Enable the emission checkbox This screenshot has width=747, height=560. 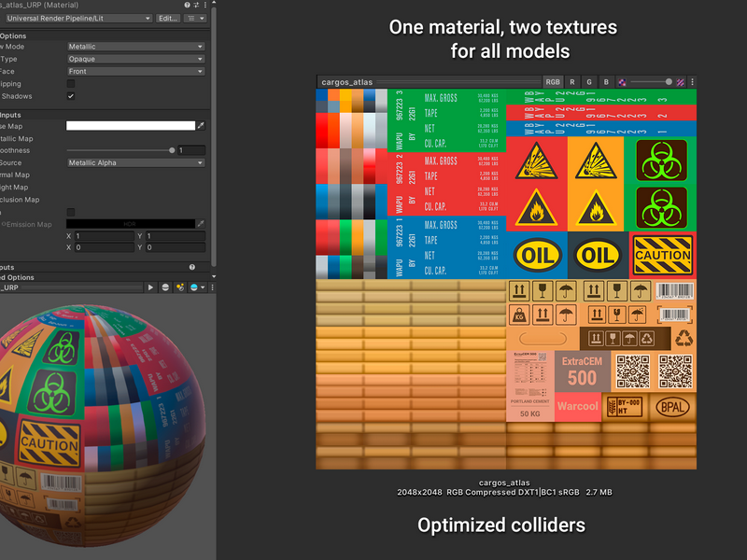pyautogui.click(x=71, y=212)
